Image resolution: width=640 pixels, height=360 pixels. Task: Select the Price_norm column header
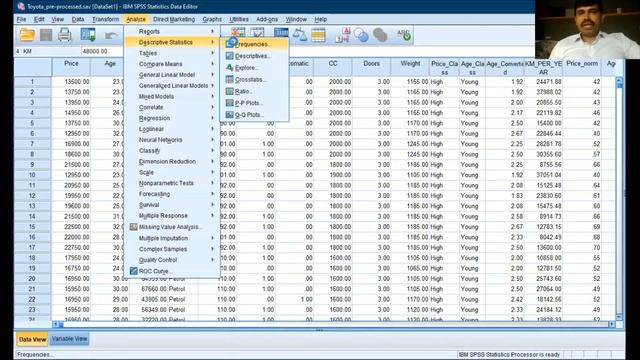pyautogui.click(x=582, y=67)
